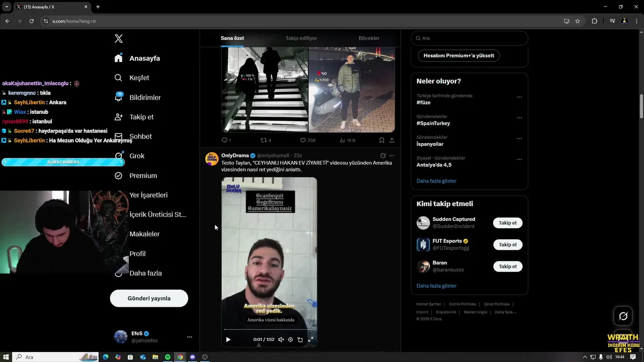Image resolution: width=644 pixels, height=362 pixels.
Task: Seek on the video progress bar
Action: tap(269, 330)
